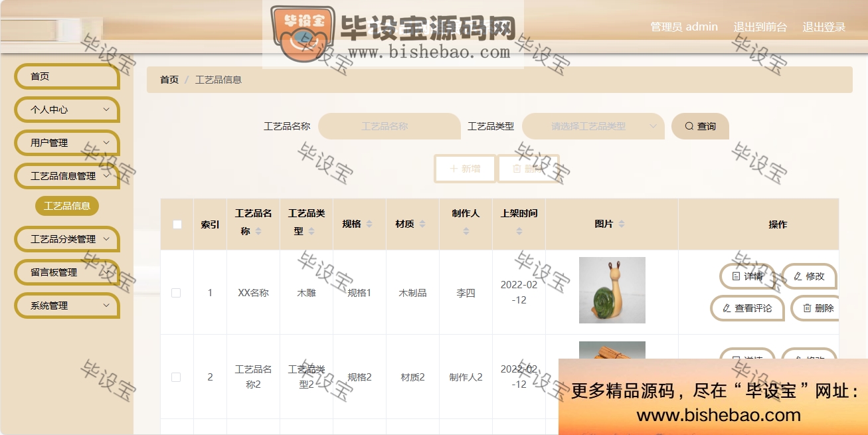Click the 删除 batch delete button above table

pos(528,169)
